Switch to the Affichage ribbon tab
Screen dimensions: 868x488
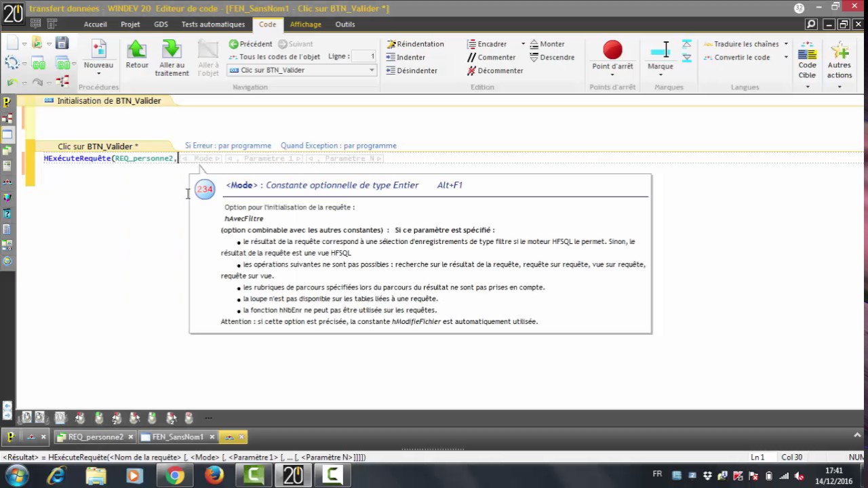(305, 24)
